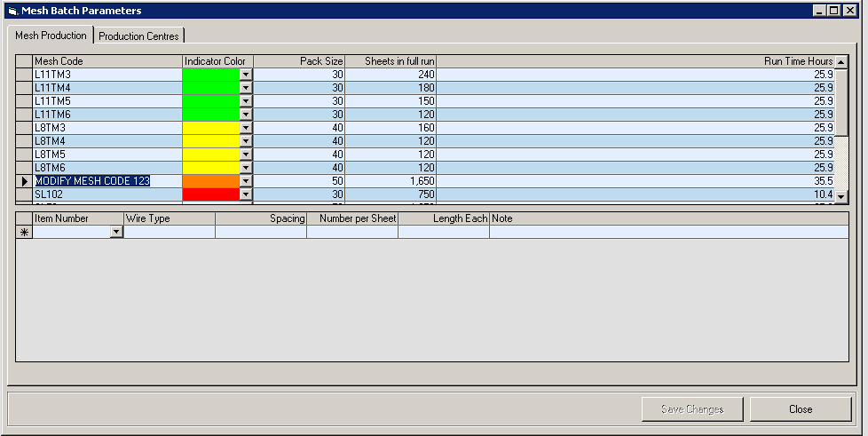Click the orange swatch for MODIFY MESH CODE 123
The width and height of the screenshot is (868, 436).
click(211, 180)
